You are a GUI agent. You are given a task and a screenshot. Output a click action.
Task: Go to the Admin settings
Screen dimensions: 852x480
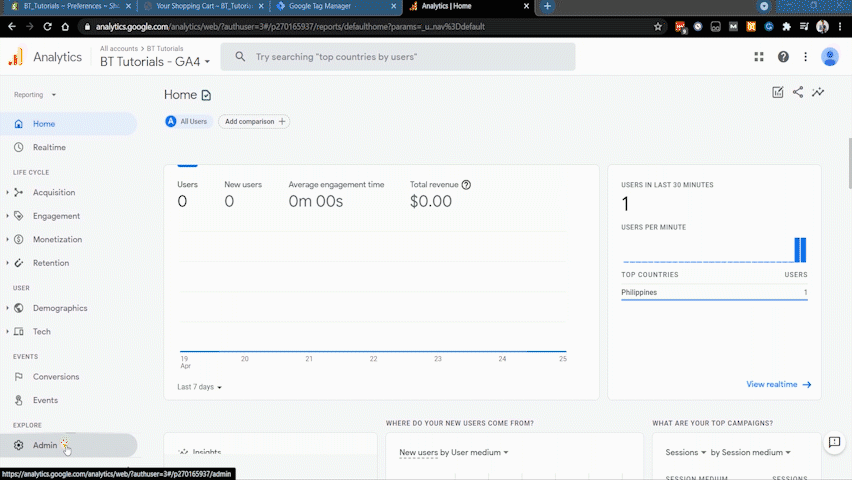click(68, 445)
